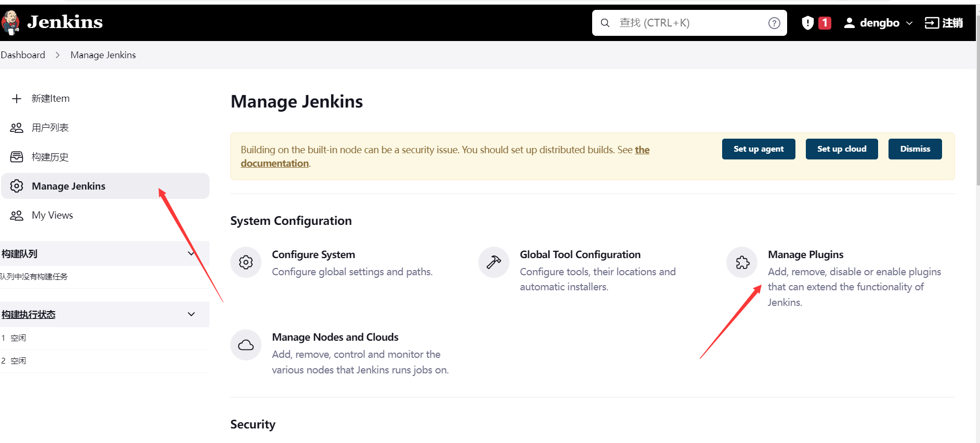Go to the Dashboard breadcrumb
Image resolution: width=980 pixels, height=443 pixels.
(x=23, y=55)
